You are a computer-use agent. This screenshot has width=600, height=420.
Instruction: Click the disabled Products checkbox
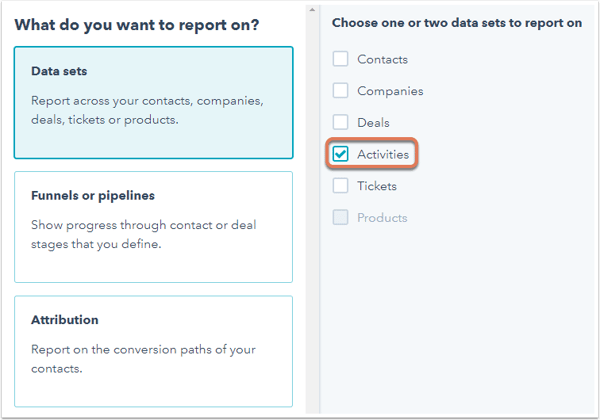pyautogui.click(x=340, y=217)
